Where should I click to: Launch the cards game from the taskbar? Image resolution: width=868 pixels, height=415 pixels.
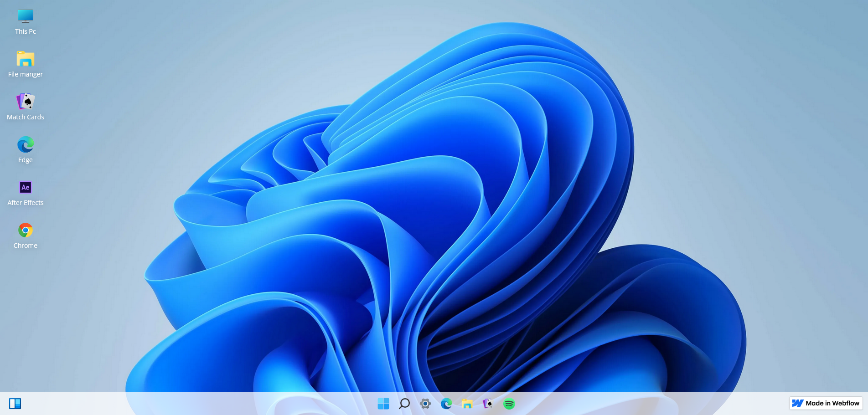pyautogui.click(x=488, y=404)
